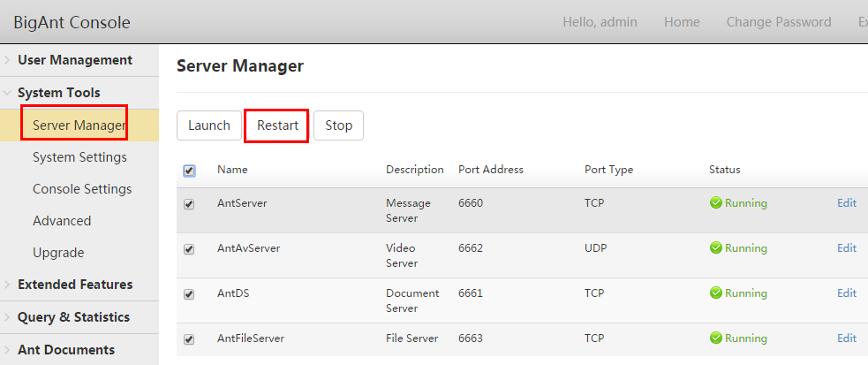The width and height of the screenshot is (868, 365).
Task: Uncheck the AntDS row checkbox
Action: pyautogui.click(x=189, y=294)
